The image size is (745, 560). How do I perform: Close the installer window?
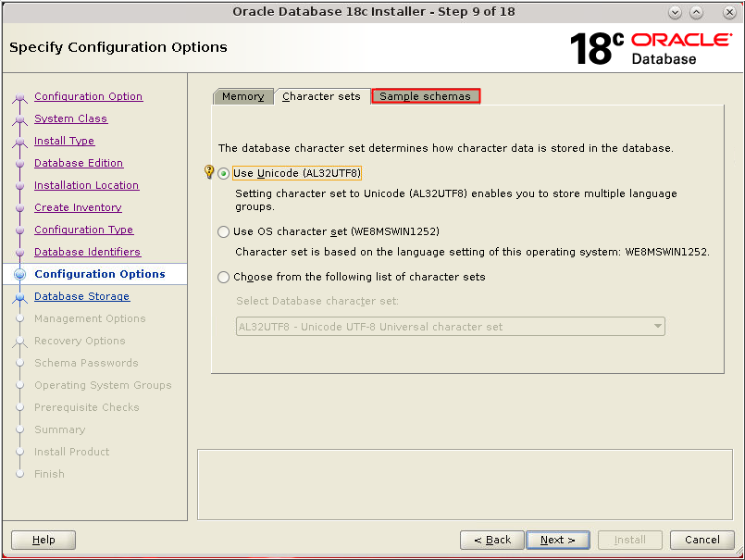(x=730, y=12)
